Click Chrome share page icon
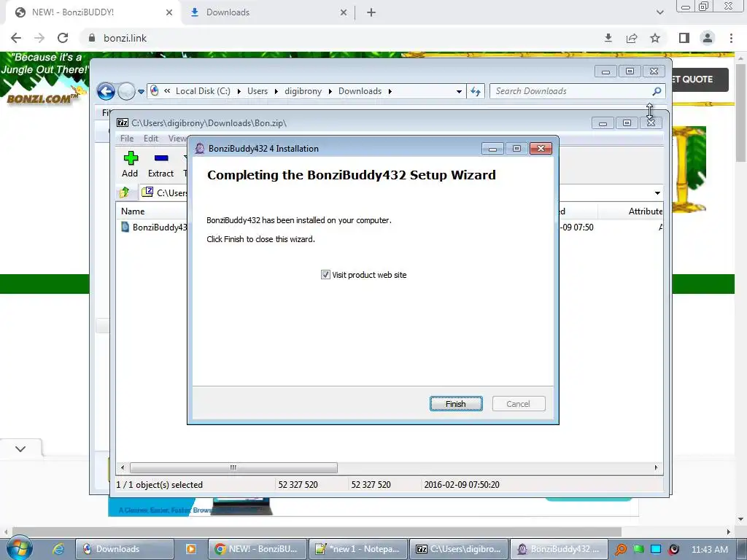747x560 pixels. click(x=632, y=38)
